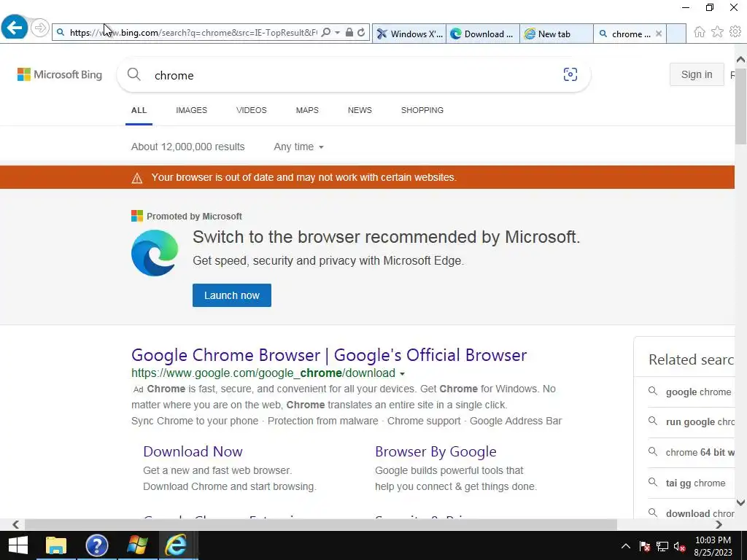Select the ALL results tab

coord(139,110)
